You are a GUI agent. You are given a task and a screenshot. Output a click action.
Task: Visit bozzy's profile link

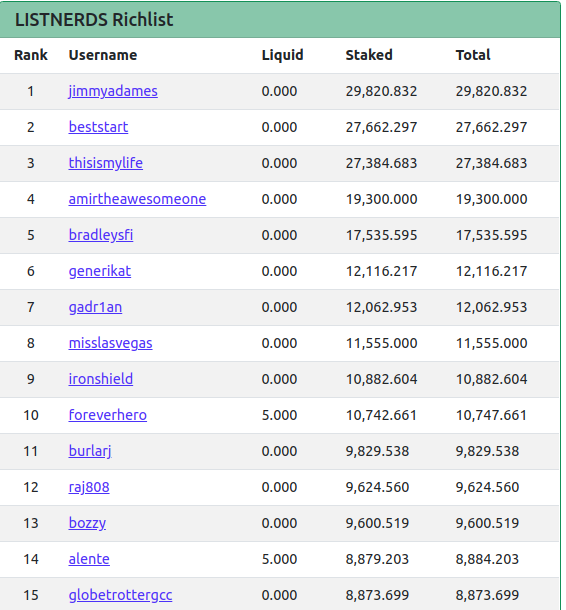point(87,523)
